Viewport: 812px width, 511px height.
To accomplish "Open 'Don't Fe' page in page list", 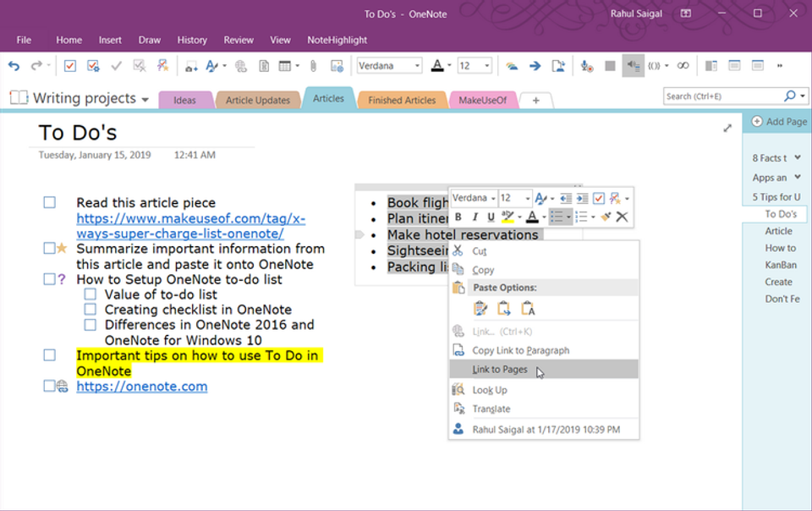I will pos(782,299).
